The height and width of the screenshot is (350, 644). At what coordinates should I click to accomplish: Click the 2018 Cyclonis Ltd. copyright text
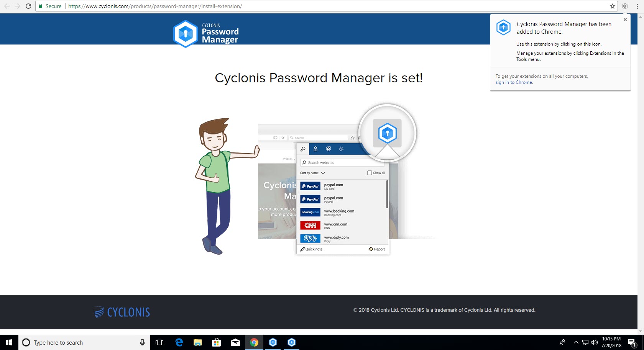[x=444, y=310]
